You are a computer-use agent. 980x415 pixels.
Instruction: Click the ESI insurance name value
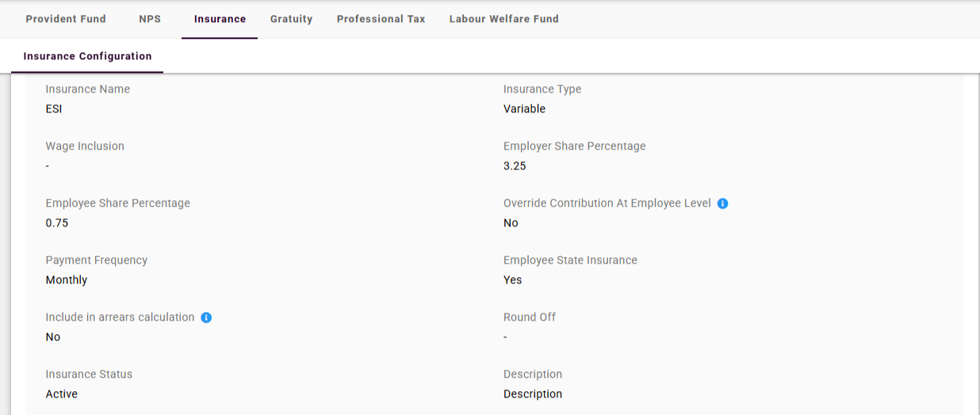[54, 109]
